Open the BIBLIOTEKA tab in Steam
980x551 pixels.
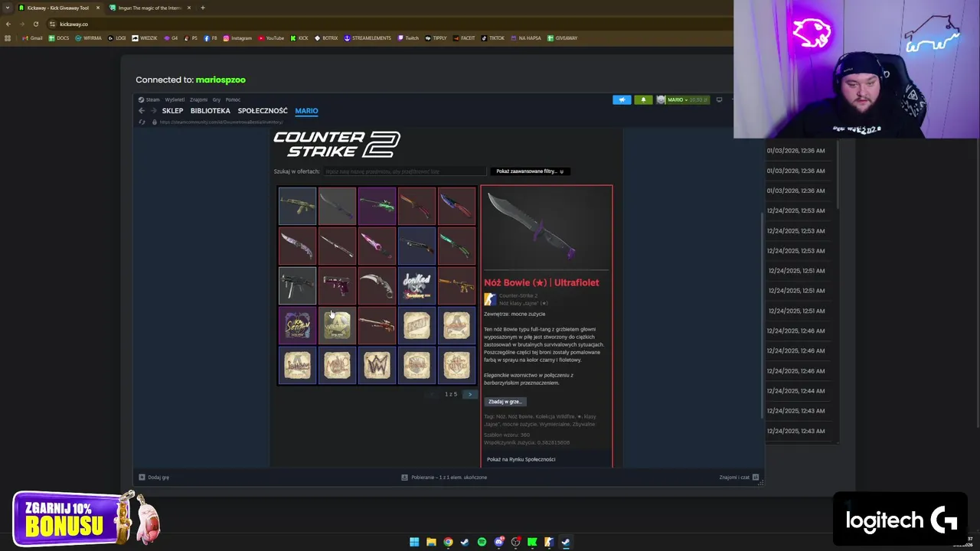pyautogui.click(x=211, y=111)
